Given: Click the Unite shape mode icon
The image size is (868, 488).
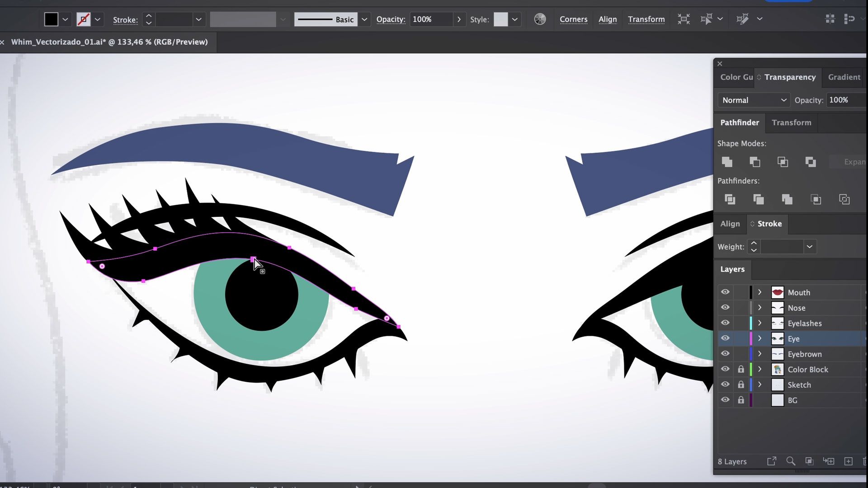Looking at the screenshot, I should pos(727,162).
